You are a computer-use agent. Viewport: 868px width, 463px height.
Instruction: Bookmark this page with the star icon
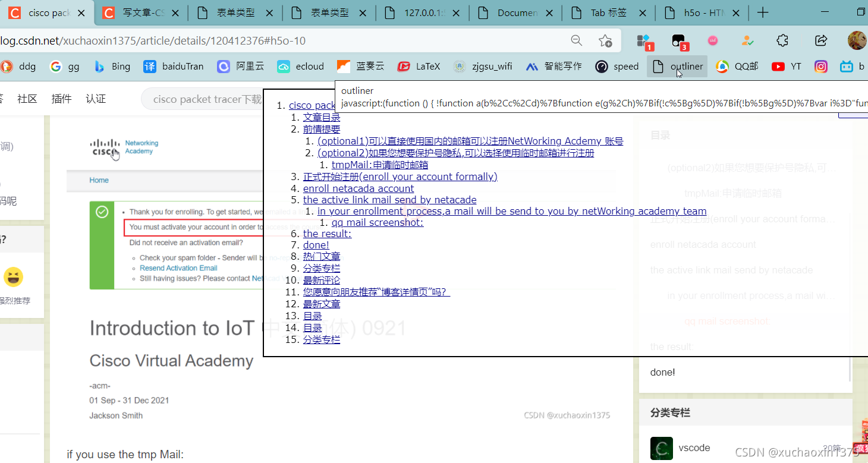tap(605, 40)
